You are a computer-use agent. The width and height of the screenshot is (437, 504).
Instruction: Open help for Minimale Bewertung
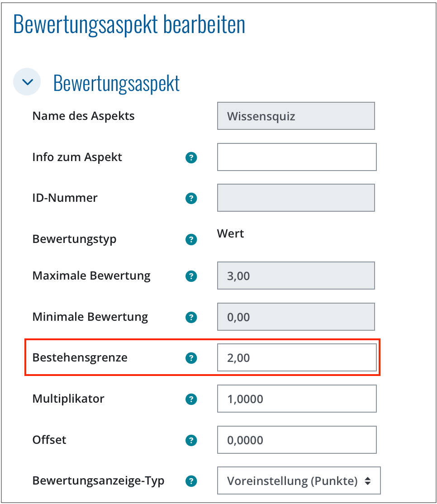coord(191,317)
